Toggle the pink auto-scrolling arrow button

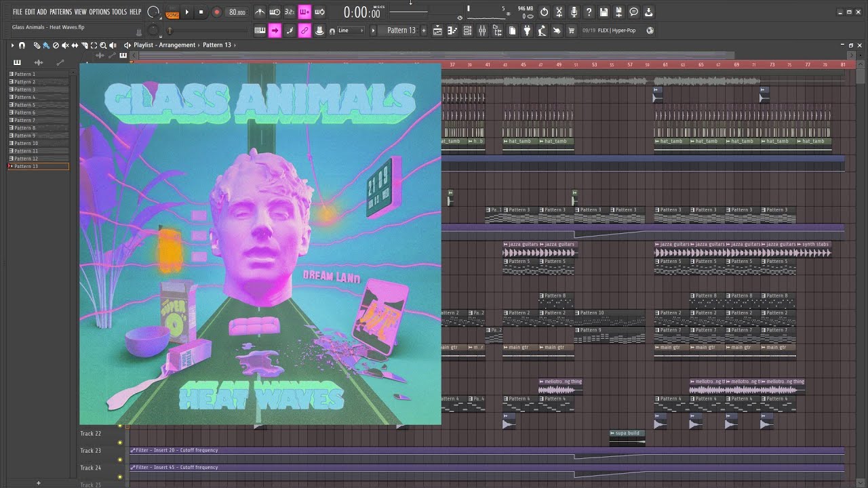click(275, 30)
